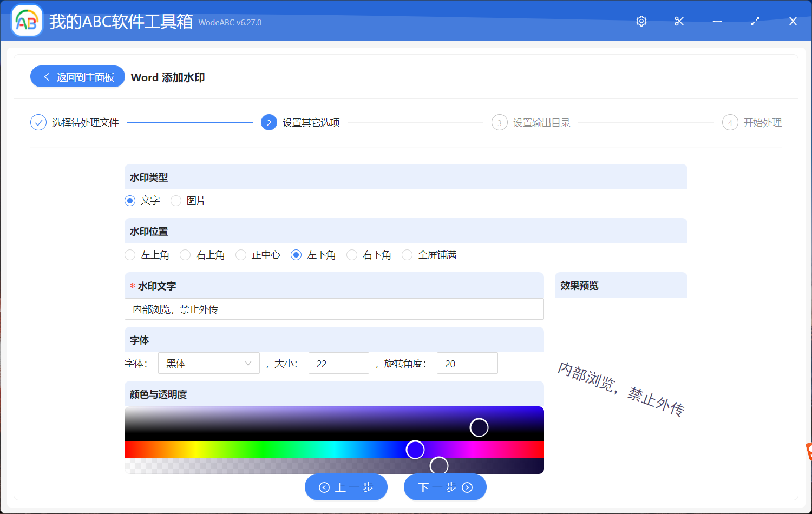This screenshot has width=812, height=514.
Task: Click the completed checkmark circle for step one
Action: tap(38, 122)
